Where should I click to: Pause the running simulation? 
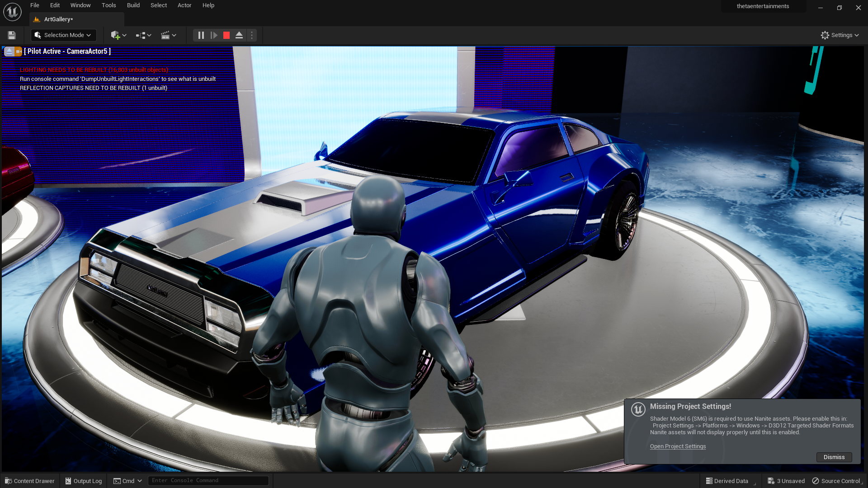(201, 35)
